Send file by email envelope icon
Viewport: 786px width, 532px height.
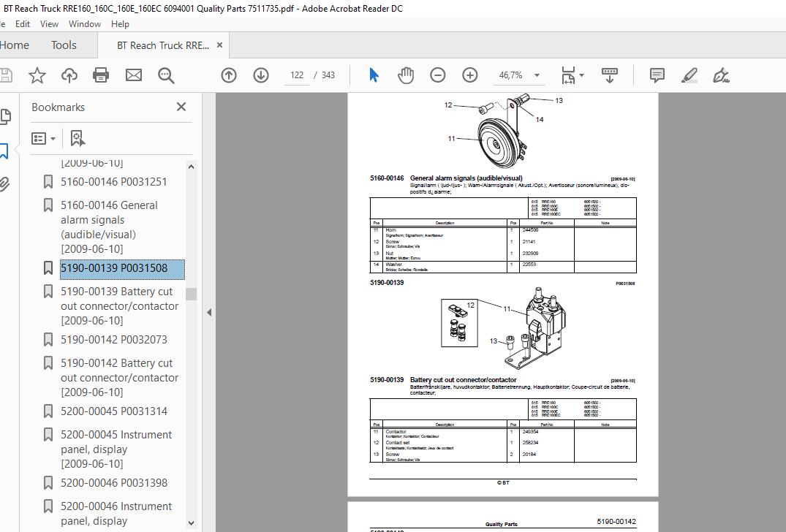[x=133, y=76]
